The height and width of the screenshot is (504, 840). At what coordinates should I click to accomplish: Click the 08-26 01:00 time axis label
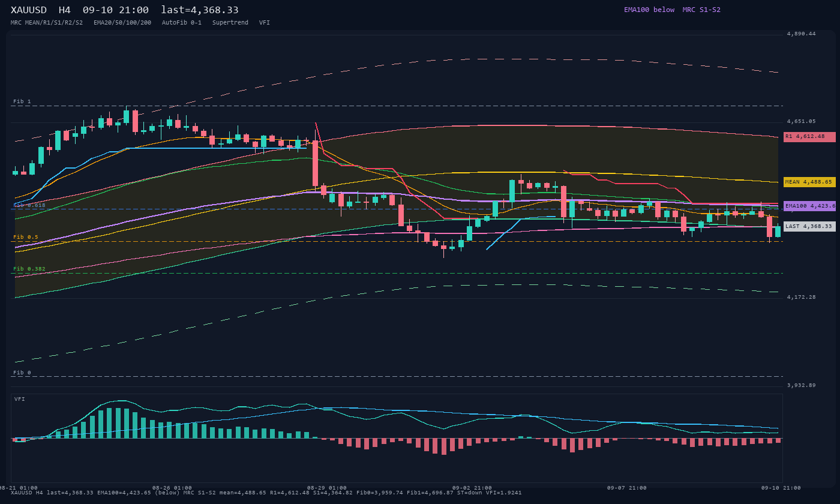pos(172,488)
